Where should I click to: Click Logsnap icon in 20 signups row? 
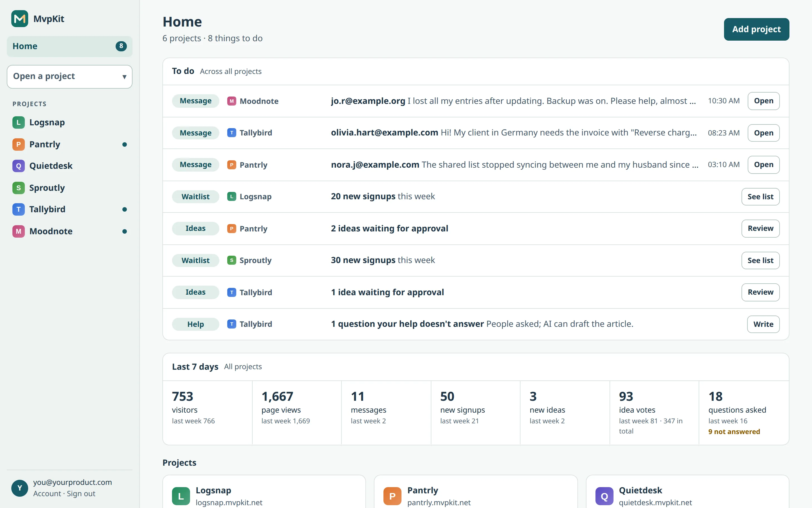click(x=231, y=196)
